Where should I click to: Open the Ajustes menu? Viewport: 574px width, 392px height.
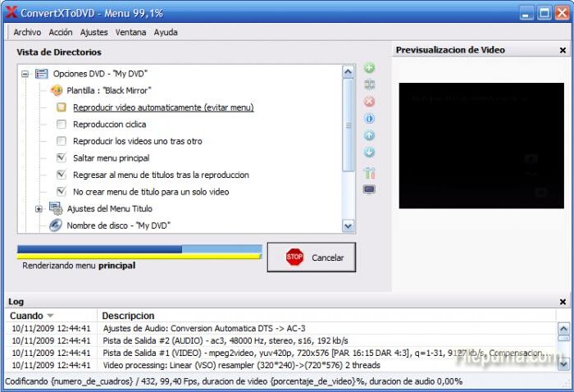(x=93, y=33)
